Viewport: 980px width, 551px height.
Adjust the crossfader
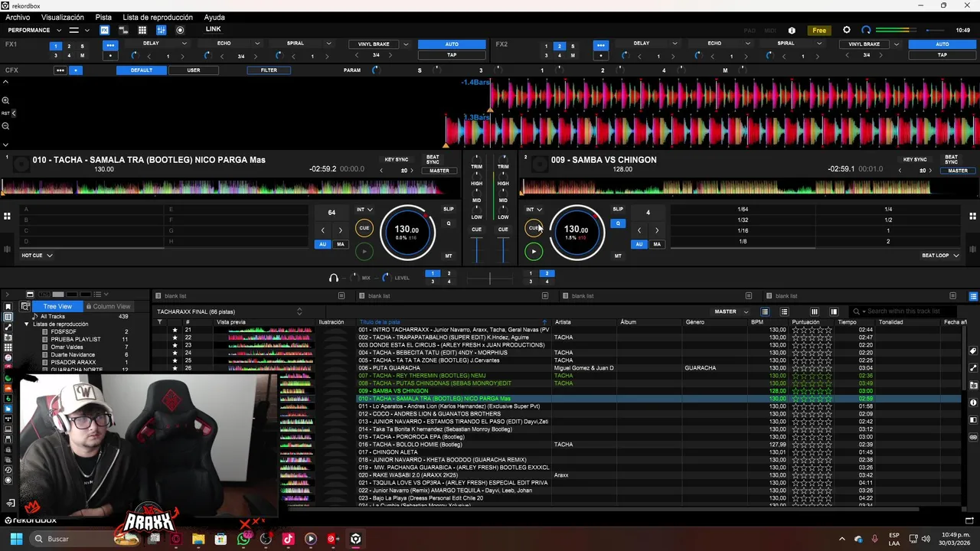[489, 279]
